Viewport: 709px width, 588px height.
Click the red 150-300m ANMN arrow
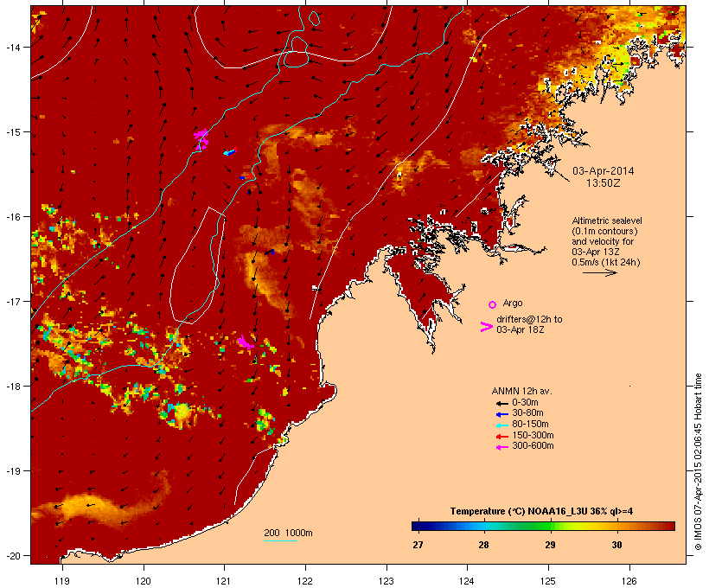(x=501, y=437)
